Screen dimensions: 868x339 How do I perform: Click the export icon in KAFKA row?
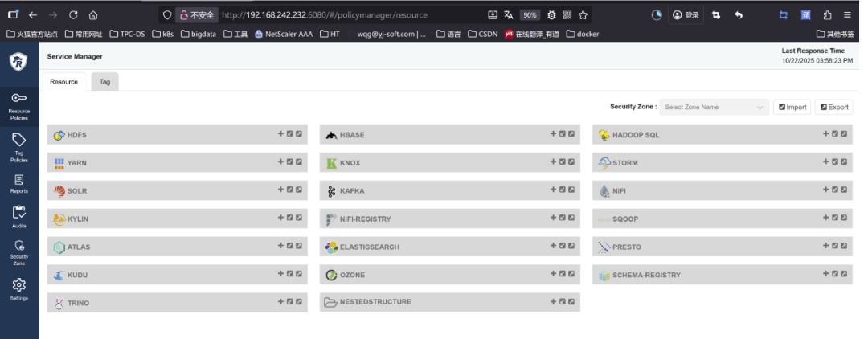(571, 190)
